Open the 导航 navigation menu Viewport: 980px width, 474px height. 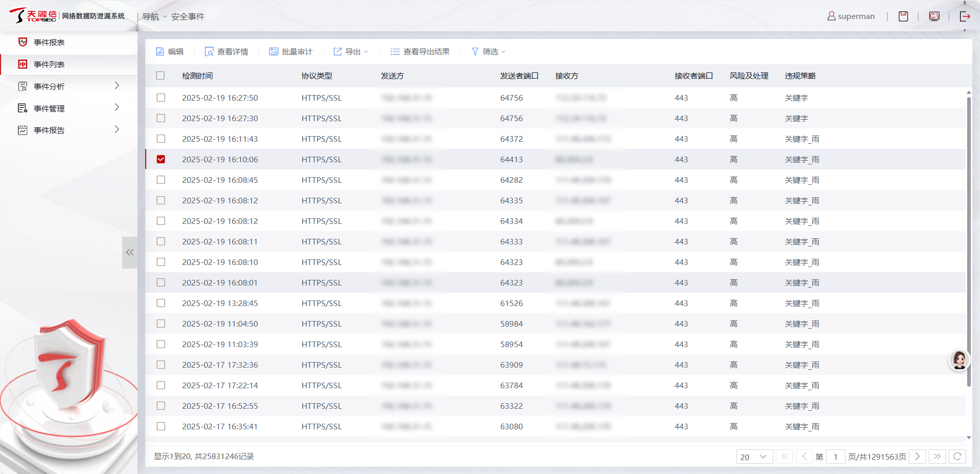(x=154, y=17)
